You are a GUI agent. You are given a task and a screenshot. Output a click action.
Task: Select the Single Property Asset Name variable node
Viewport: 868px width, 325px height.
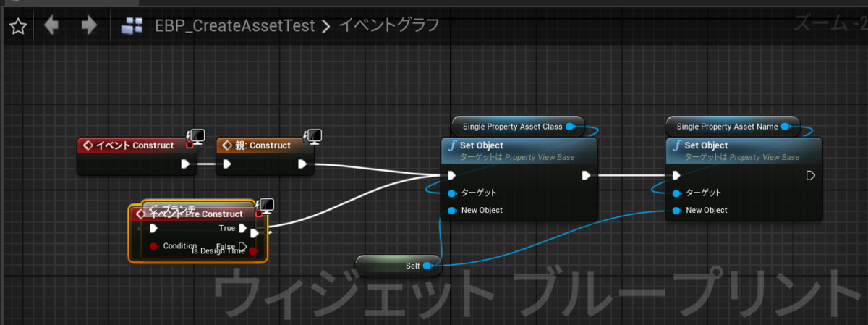tap(732, 127)
